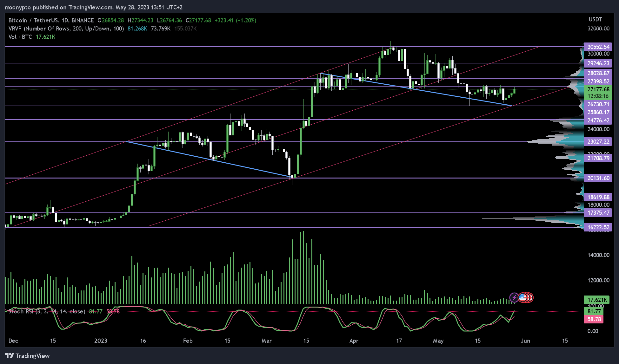Click the pink 58.78 Stoch RSI axis label

(594, 319)
